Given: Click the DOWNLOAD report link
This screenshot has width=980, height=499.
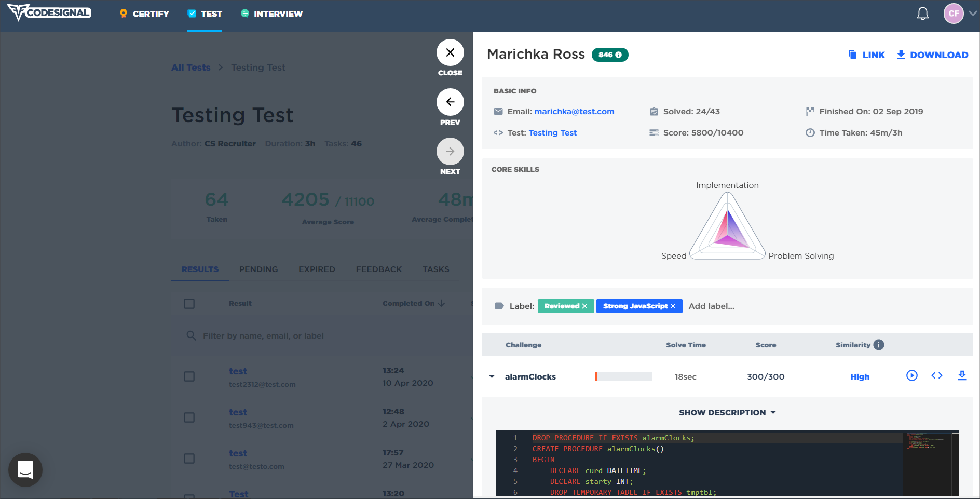Looking at the screenshot, I should [932, 55].
